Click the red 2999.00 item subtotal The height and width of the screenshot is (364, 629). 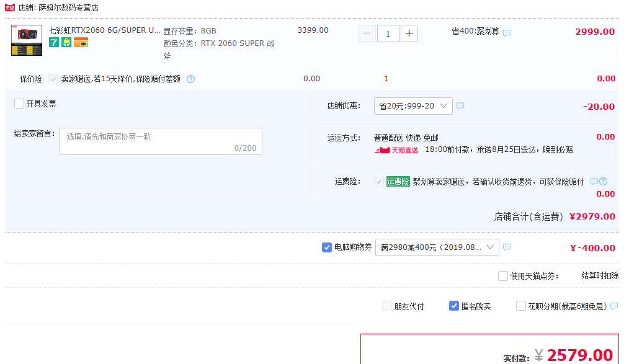click(x=594, y=32)
